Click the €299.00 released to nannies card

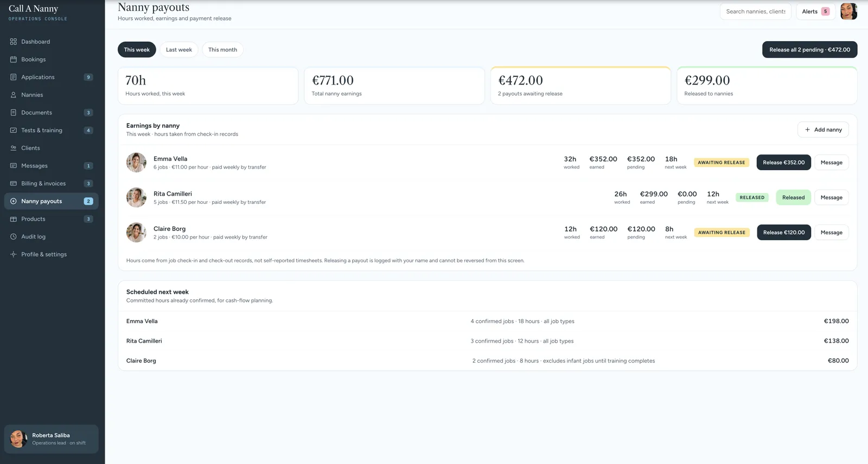767,86
